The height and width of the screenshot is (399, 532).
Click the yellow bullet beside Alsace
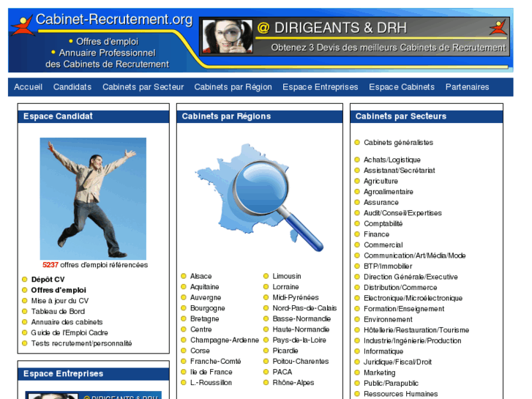[x=184, y=277]
